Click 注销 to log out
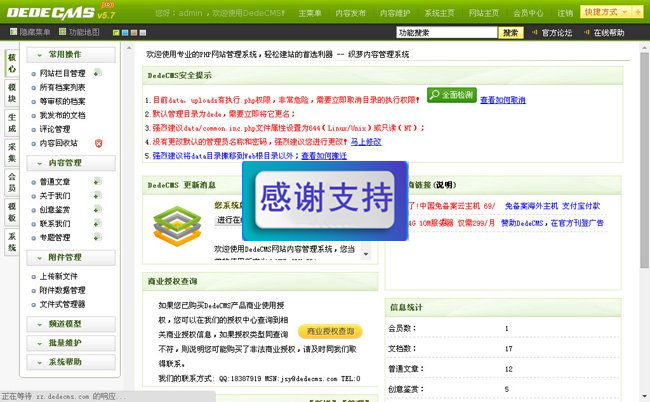This screenshot has height=402, width=650. click(x=565, y=13)
